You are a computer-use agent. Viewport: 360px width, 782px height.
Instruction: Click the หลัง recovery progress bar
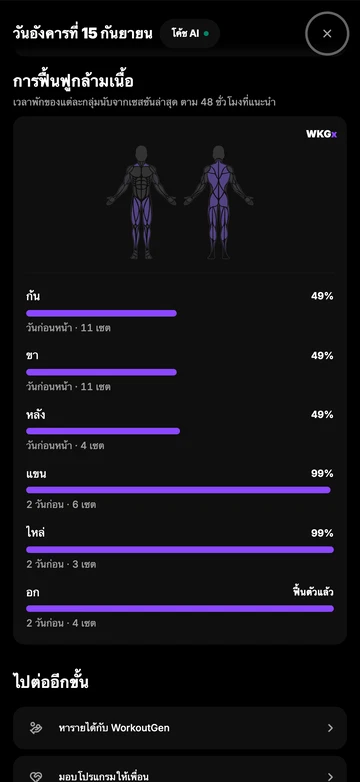pyautogui.click(x=103, y=431)
